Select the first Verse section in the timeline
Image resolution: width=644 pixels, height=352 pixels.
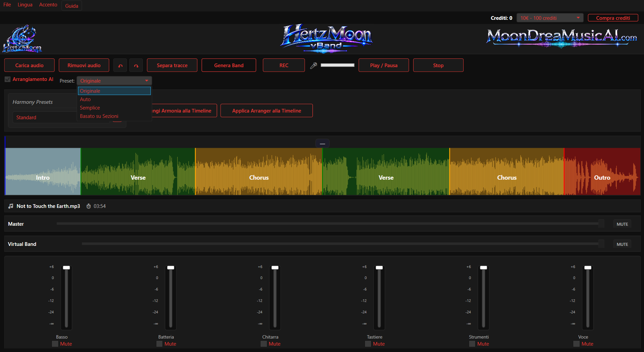138,172
